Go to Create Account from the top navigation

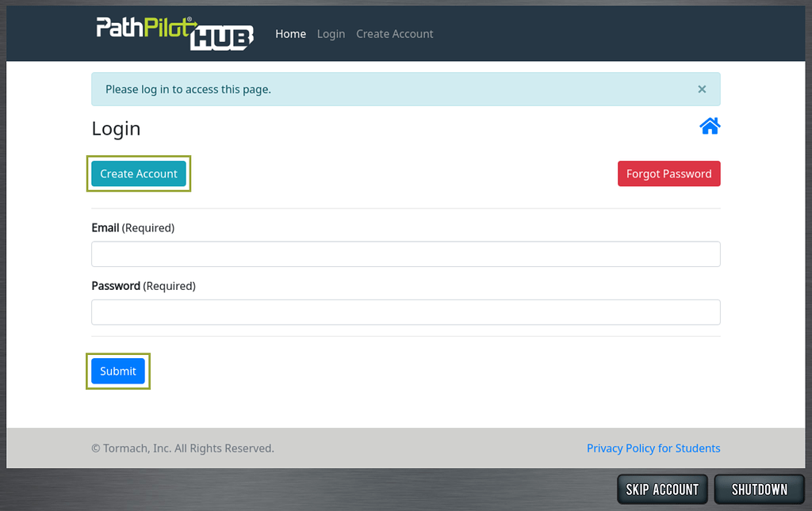click(394, 33)
